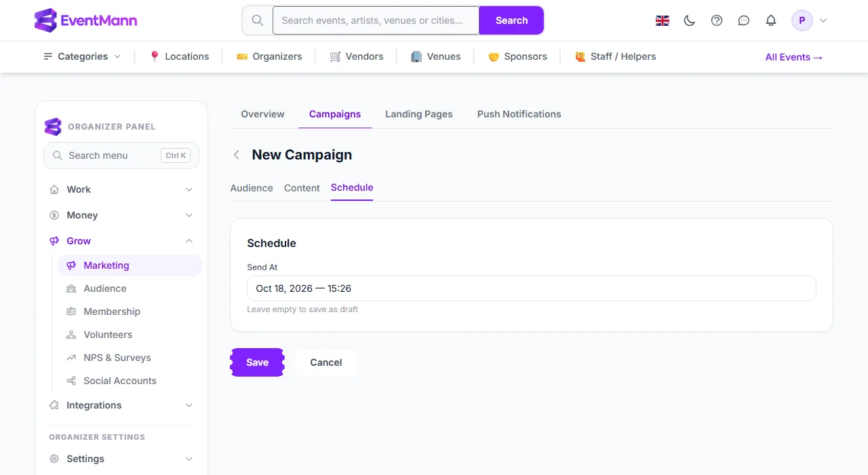Open the Categories dropdown

82,56
